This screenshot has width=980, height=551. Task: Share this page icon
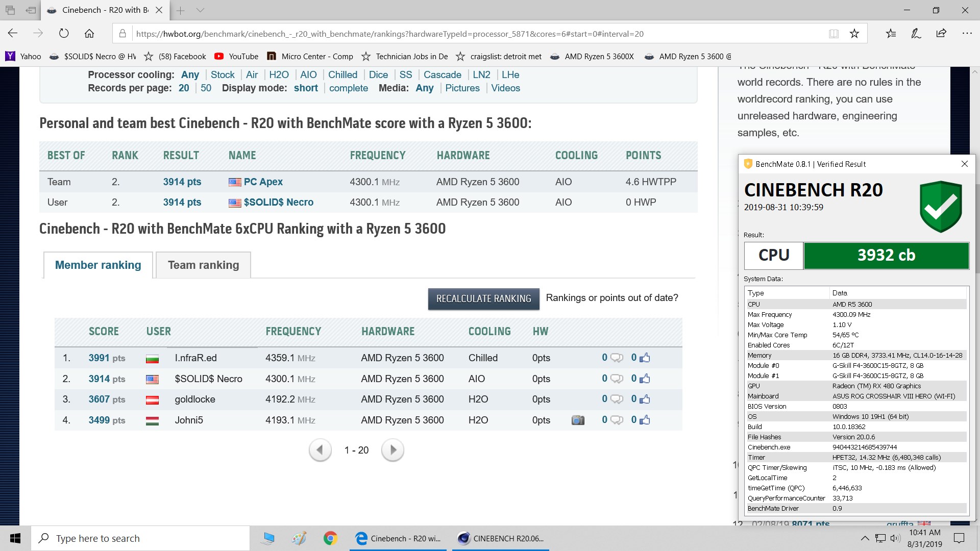click(x=941, y=34)
